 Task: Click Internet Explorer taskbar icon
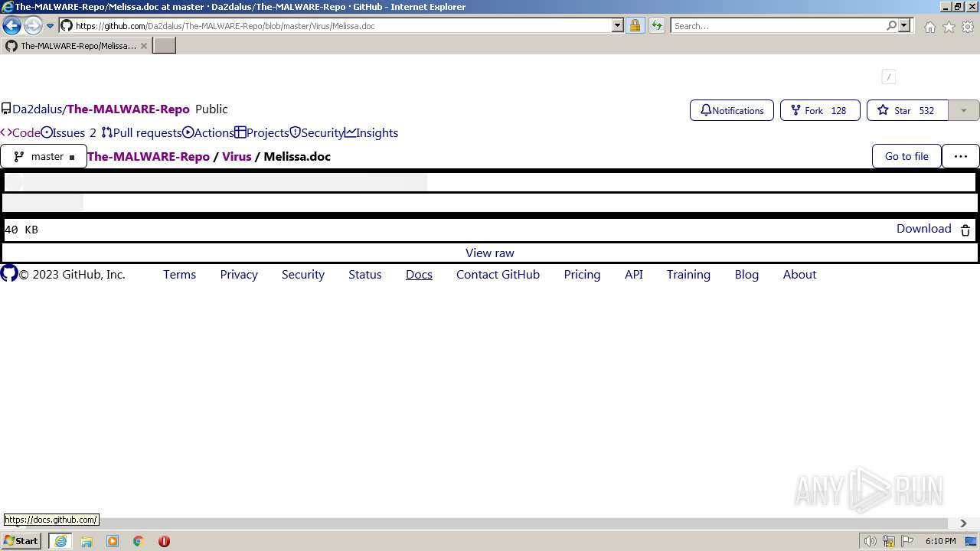(x=60, y=541)
